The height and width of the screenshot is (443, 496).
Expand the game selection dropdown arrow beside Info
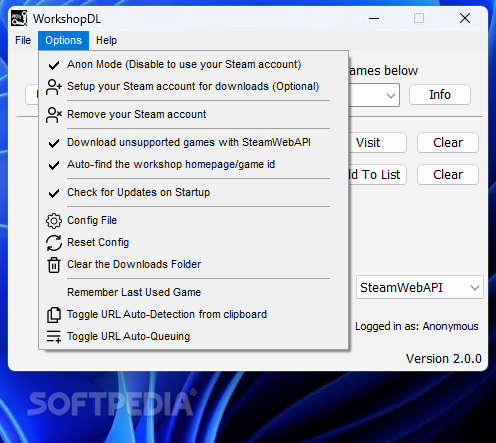(391, 96)
